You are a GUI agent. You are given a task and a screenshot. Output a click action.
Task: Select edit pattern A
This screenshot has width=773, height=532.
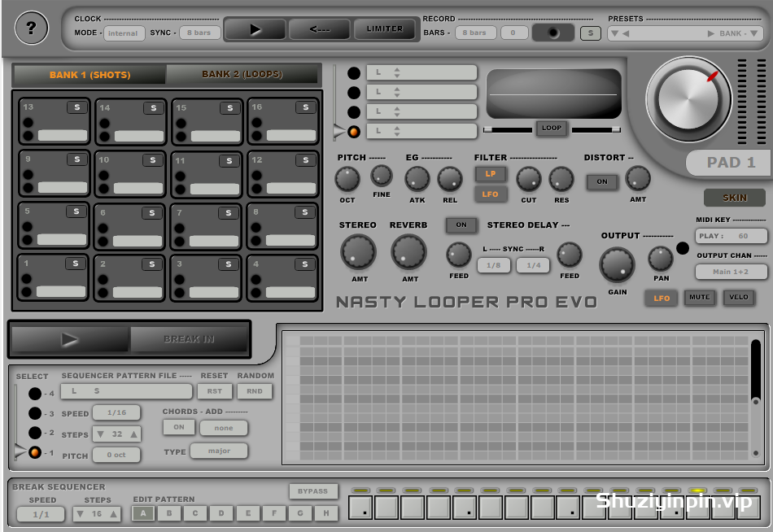tap(143, 513)
